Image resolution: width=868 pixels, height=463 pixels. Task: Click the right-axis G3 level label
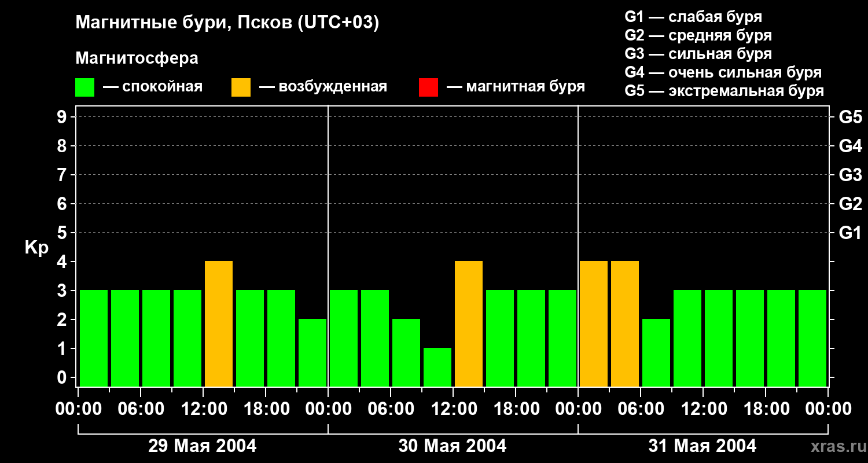[850, 175]
